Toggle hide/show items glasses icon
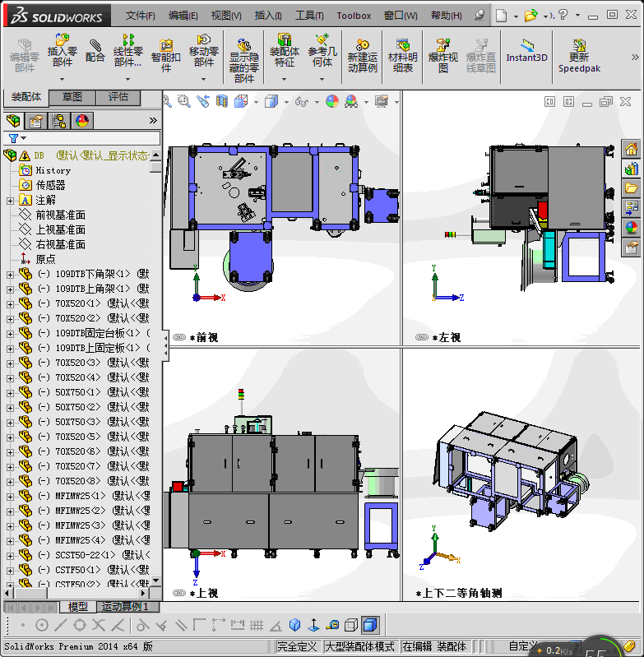Viewport: 644px width, 657px height. point(302,101)
